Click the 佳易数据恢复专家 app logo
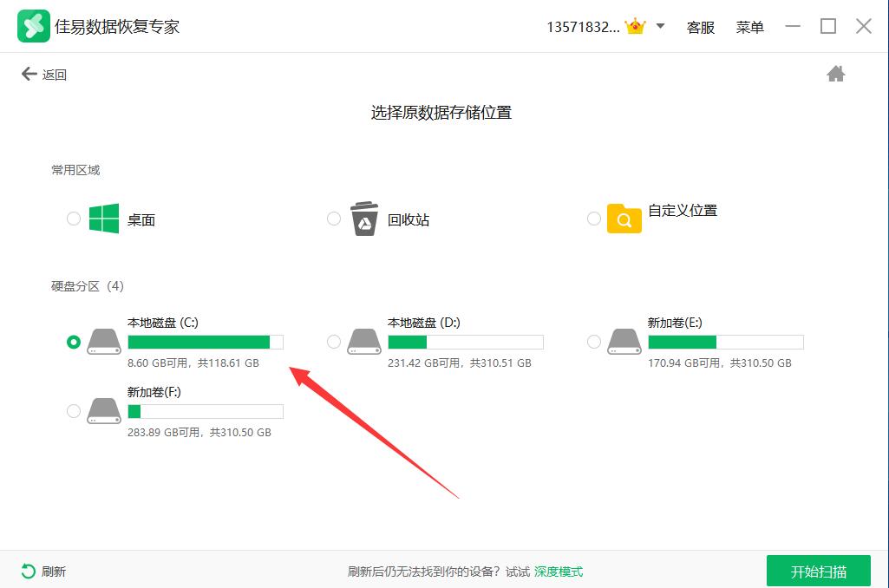The width and height of the screenshot is (889, 588). pyautogui.click(x=34, y=26)
